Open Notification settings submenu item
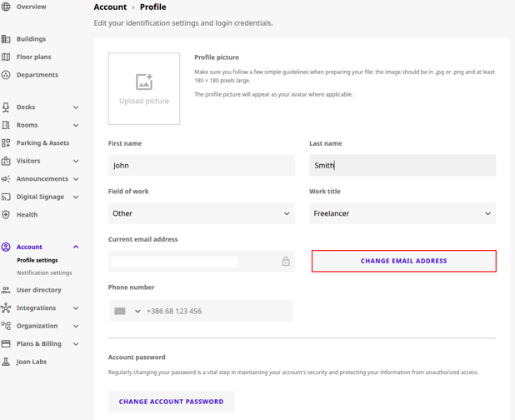Viewport: 515px width, 420px height. [x=44, y=272]
